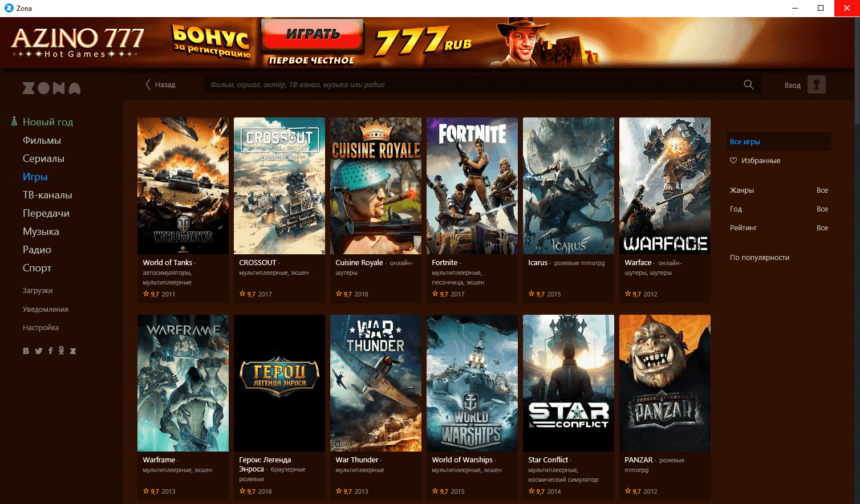Open the World of Tanks title link
Image resolution: width=860 pixels, height=504 pixels.
(168, 263)
